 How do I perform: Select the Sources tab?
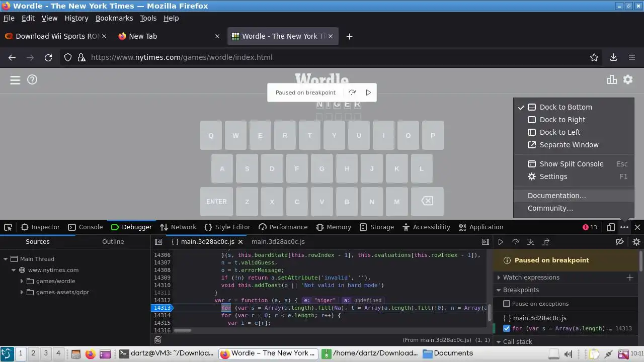pyautogui.click(x=38, y=242)
